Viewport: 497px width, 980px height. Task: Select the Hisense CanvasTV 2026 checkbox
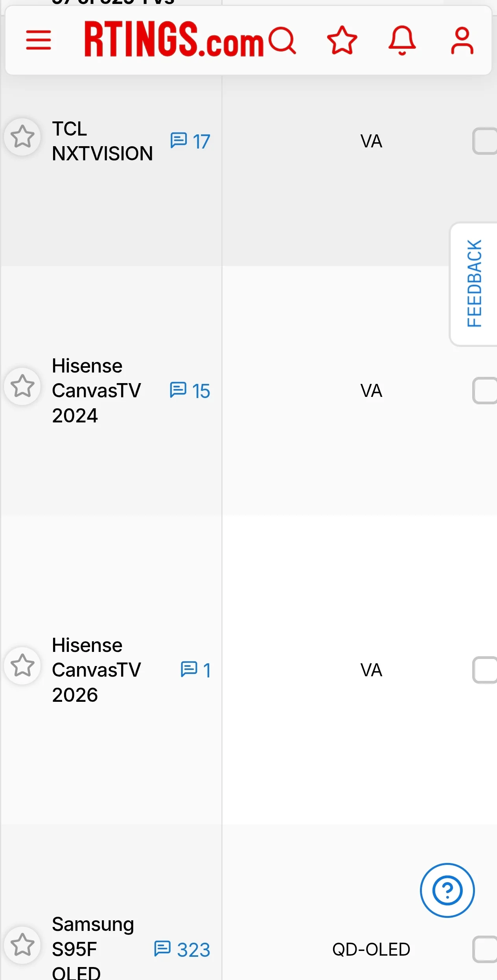tap(484, 670)
